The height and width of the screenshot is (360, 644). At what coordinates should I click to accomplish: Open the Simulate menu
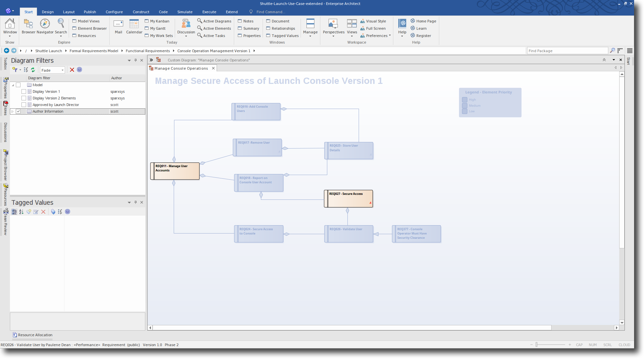[x=185, y=12]
